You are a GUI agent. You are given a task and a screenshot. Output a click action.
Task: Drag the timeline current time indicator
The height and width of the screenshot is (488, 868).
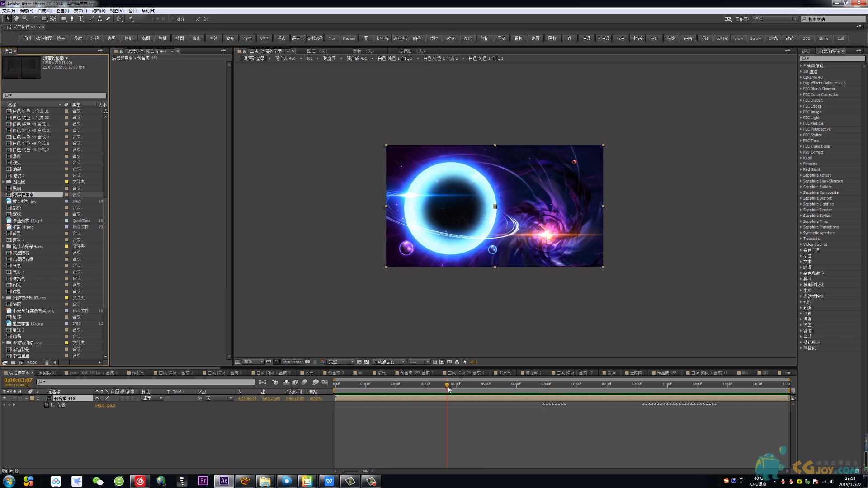[x=447, y=384]
